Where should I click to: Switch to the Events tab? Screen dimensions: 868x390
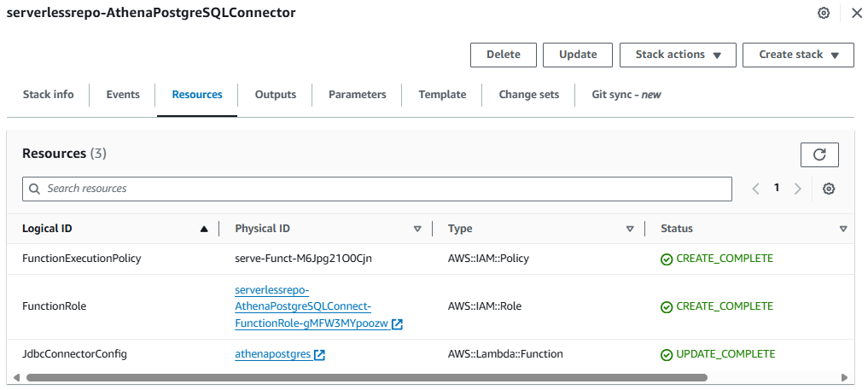pyautogui.click(x=123, y=95)
